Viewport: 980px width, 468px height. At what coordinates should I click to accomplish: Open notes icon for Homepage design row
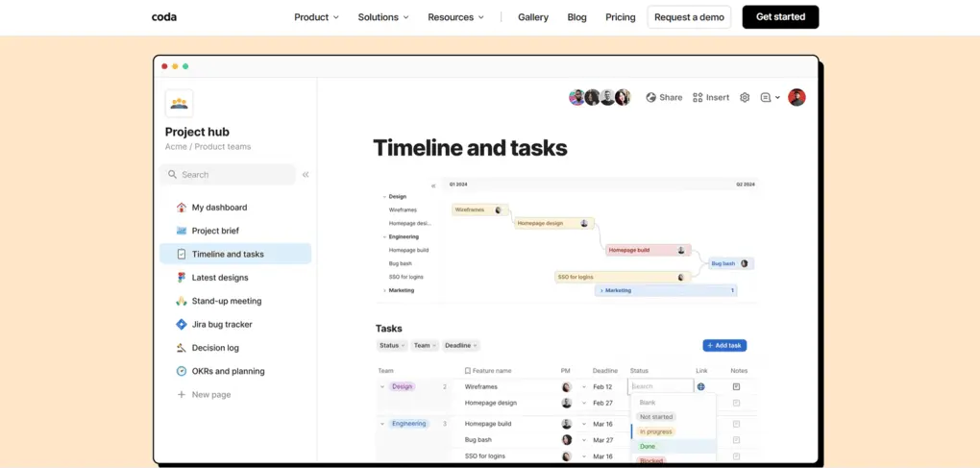pos(736,403)
